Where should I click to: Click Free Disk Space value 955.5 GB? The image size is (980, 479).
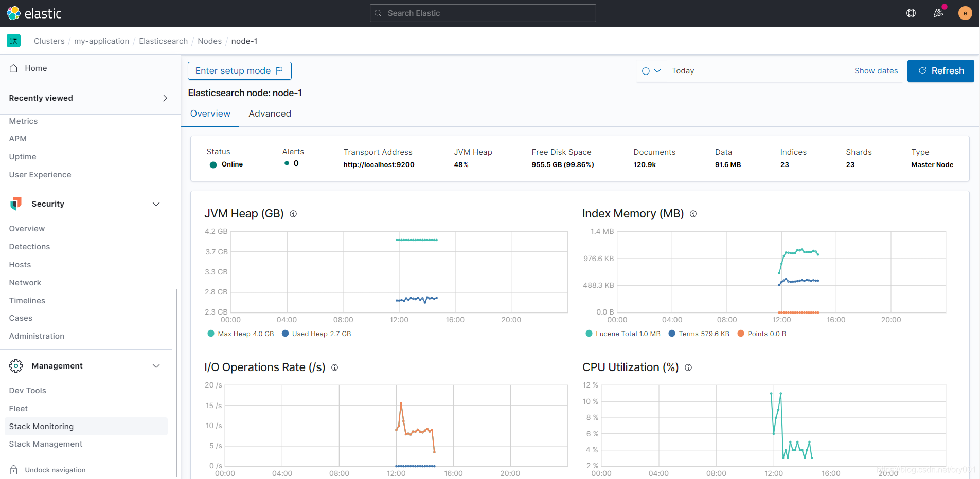(563, 165)
